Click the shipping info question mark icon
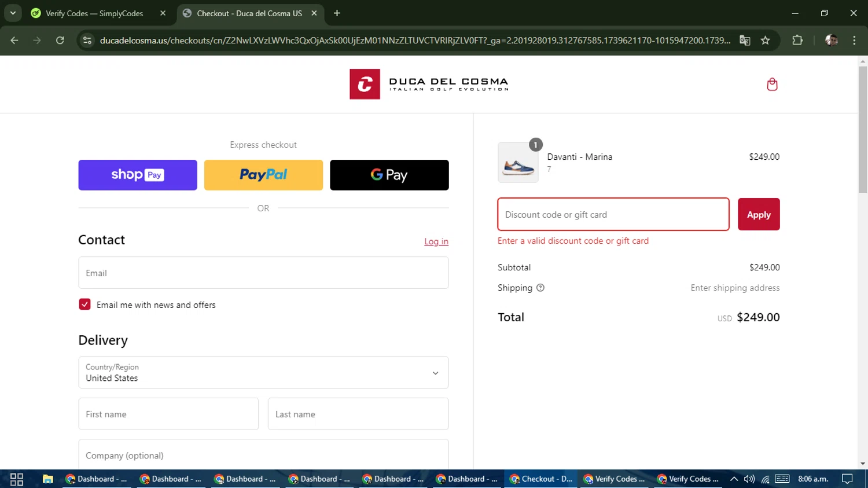 pyautogui.click(x=540, y=288)
